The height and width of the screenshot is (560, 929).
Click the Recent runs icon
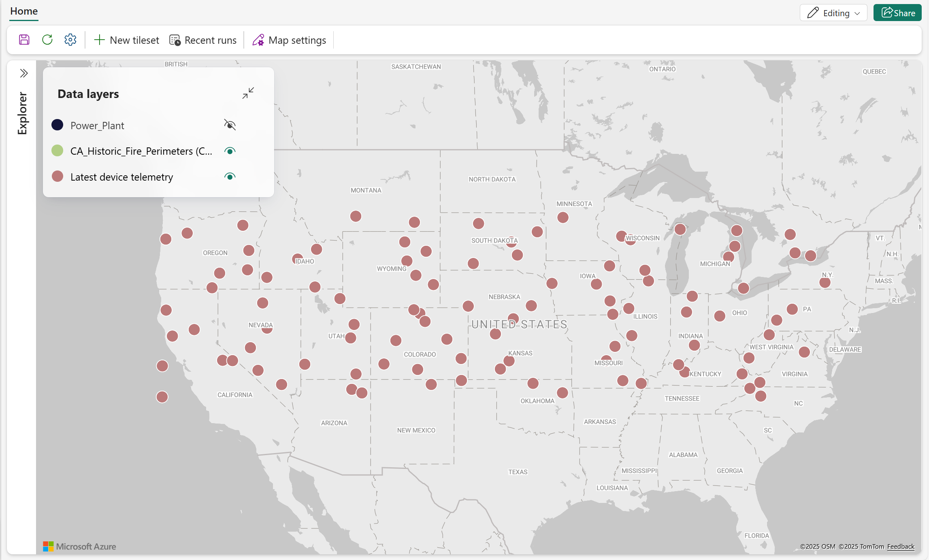point(175,40)
